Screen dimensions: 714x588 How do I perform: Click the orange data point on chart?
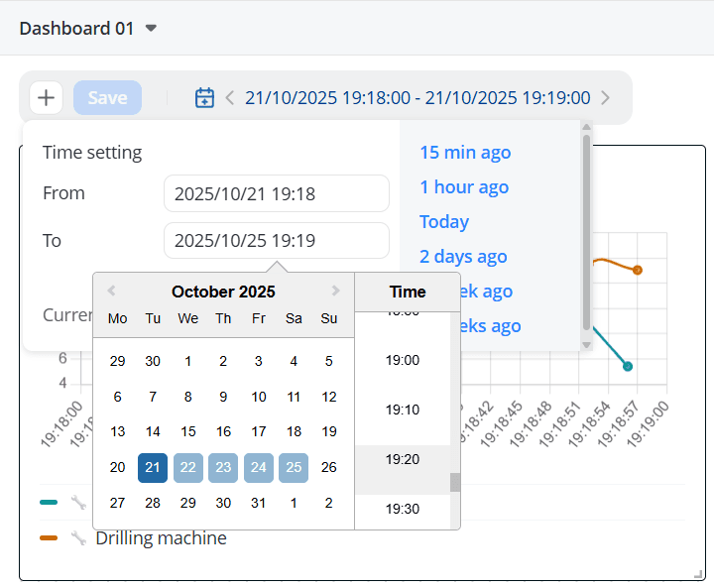coord(638,270)
